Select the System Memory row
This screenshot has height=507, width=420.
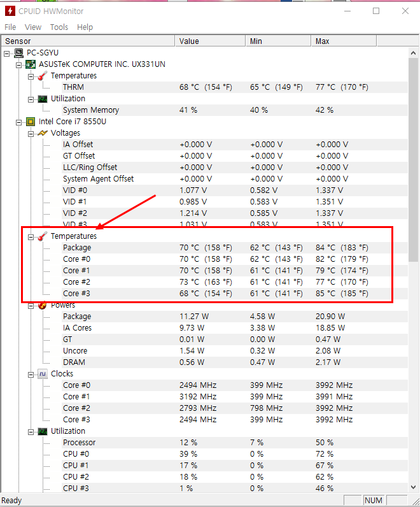pyautogui.click(x=235, y=110)
